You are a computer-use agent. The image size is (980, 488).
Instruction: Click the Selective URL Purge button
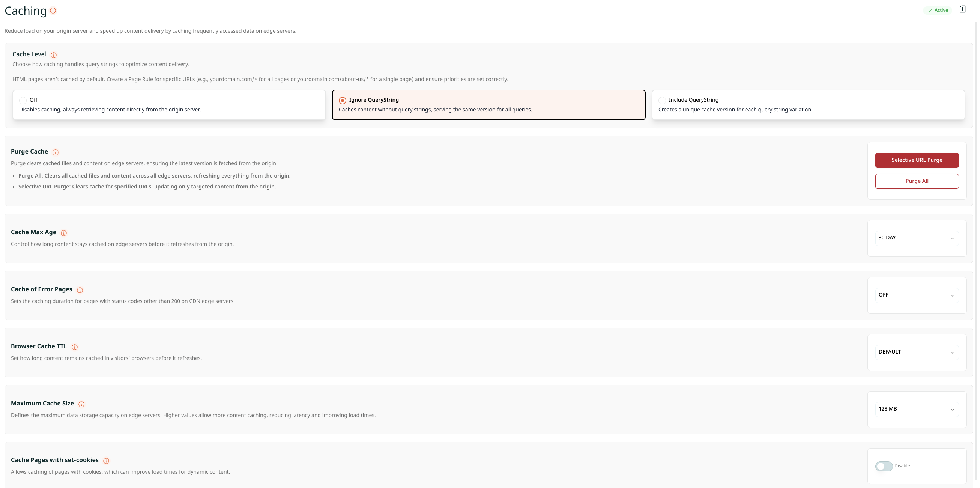917,160
